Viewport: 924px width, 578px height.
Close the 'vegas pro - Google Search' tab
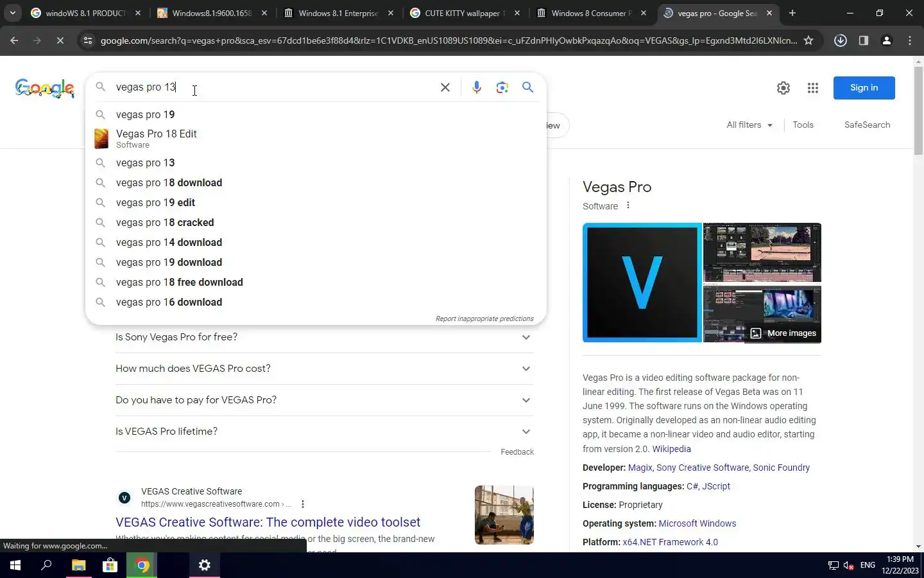click(769, 13)
